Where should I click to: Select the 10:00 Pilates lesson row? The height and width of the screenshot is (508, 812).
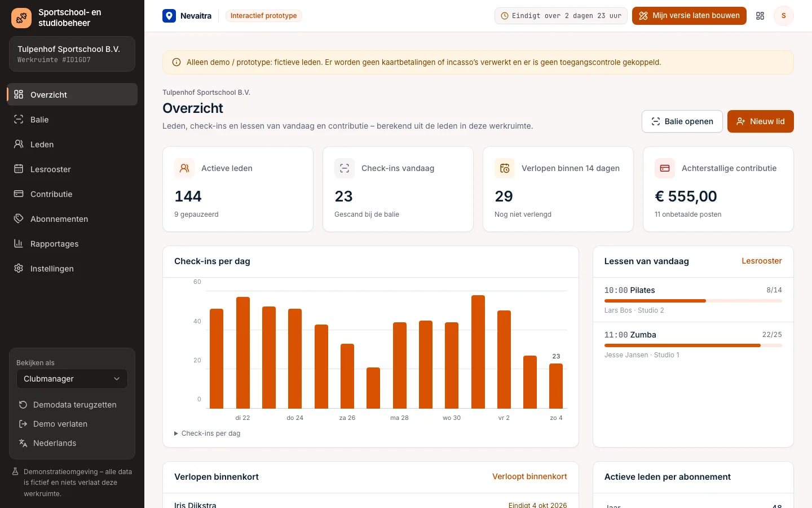click(693, 300)
